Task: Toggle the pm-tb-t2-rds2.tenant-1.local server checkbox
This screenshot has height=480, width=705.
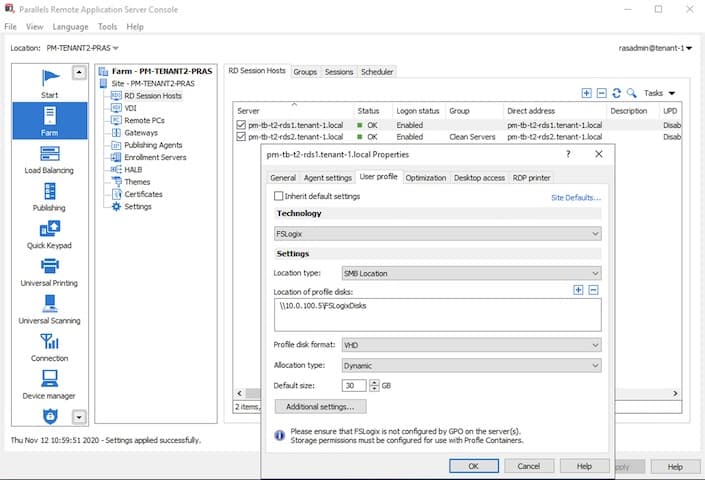Action: [x=241, y=136]
